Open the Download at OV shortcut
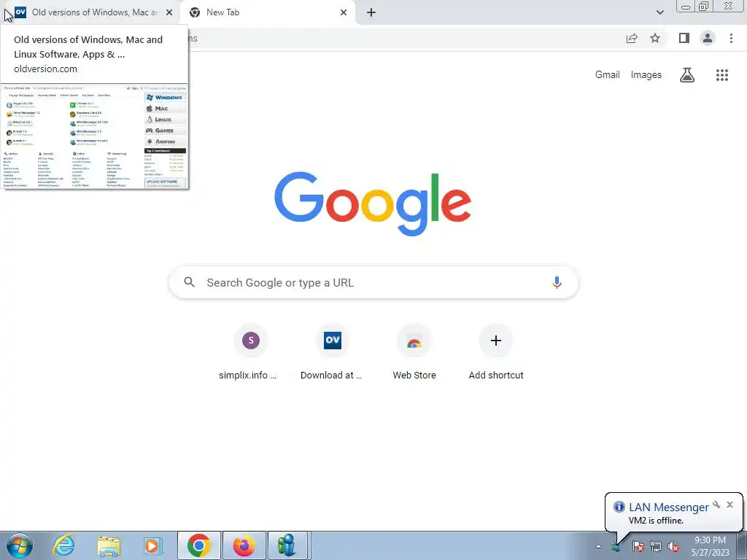This screenshot has width=747, height=560. (332, 354)
